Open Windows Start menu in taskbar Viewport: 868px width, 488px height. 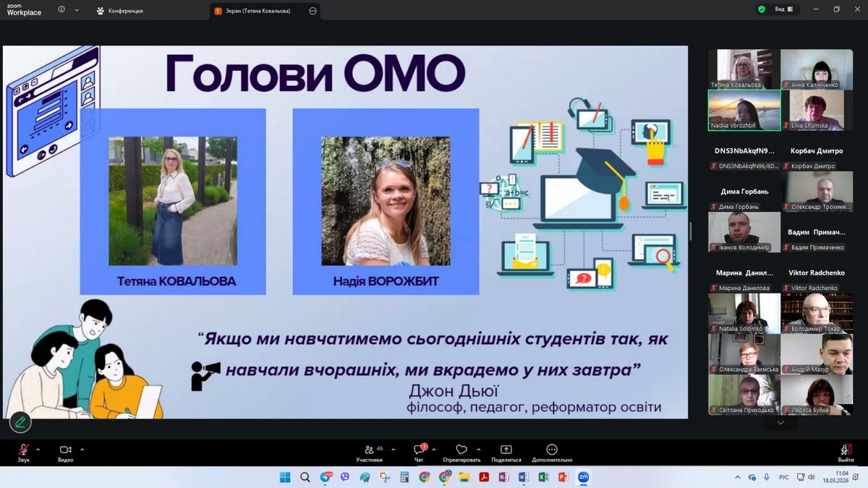point(284,477)
